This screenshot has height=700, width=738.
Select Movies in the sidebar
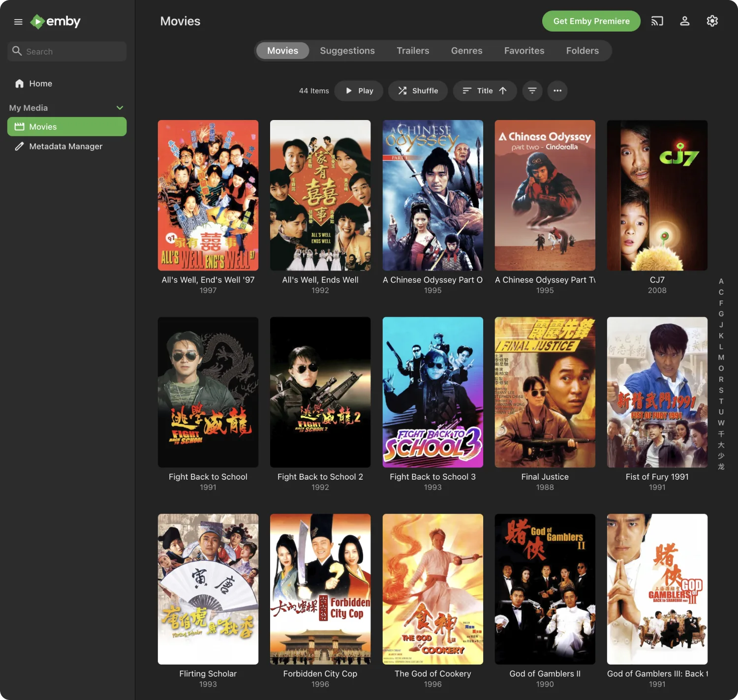tap(67, 126)
